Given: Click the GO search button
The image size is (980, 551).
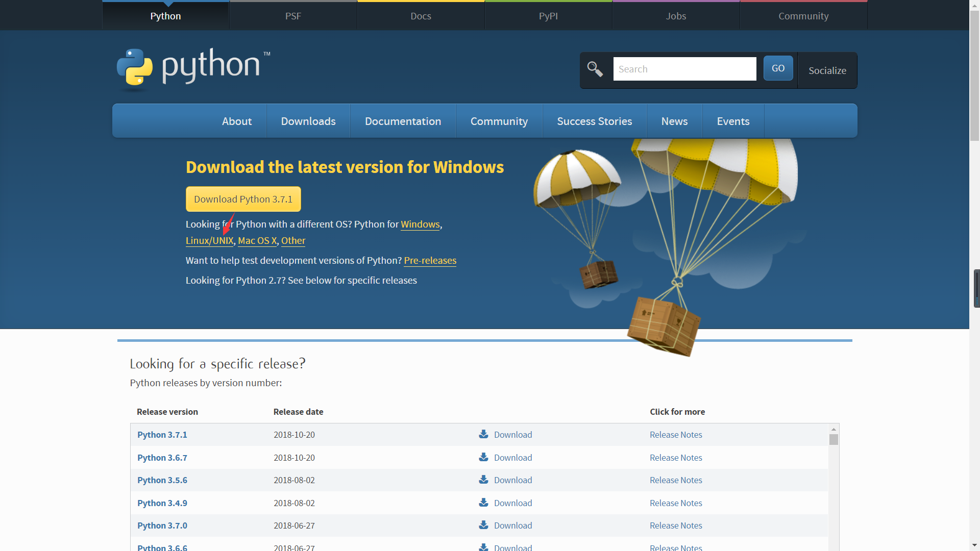Looking at the screenshot, I should click(x=778, y=68).
